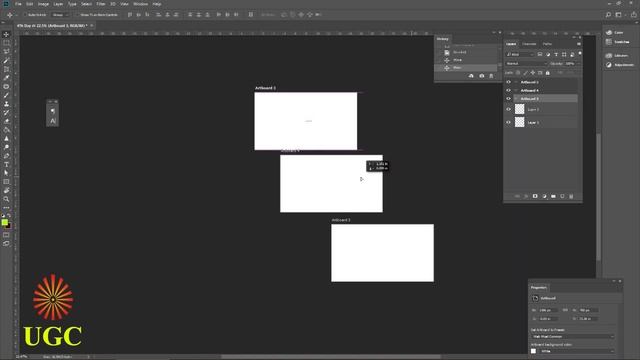The width and height of the screenshot is (640, 360).
Task: Select the Crop tool
Action: point(6,69)
